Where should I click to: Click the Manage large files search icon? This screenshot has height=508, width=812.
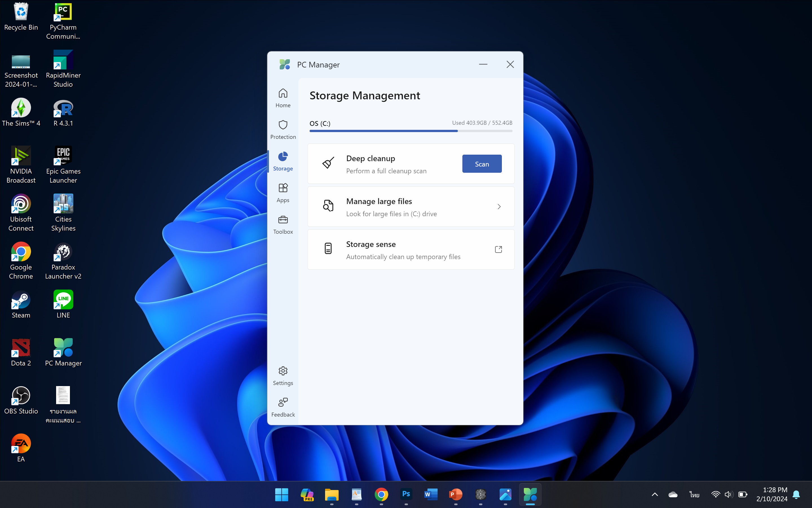[x=328, y=206]
